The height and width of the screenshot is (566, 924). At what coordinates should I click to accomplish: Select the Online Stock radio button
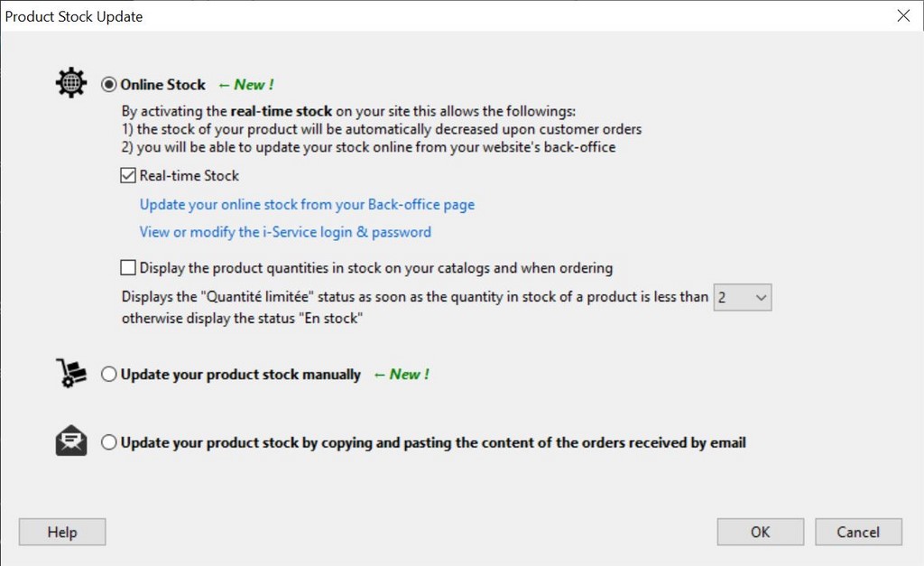[109, 85]
